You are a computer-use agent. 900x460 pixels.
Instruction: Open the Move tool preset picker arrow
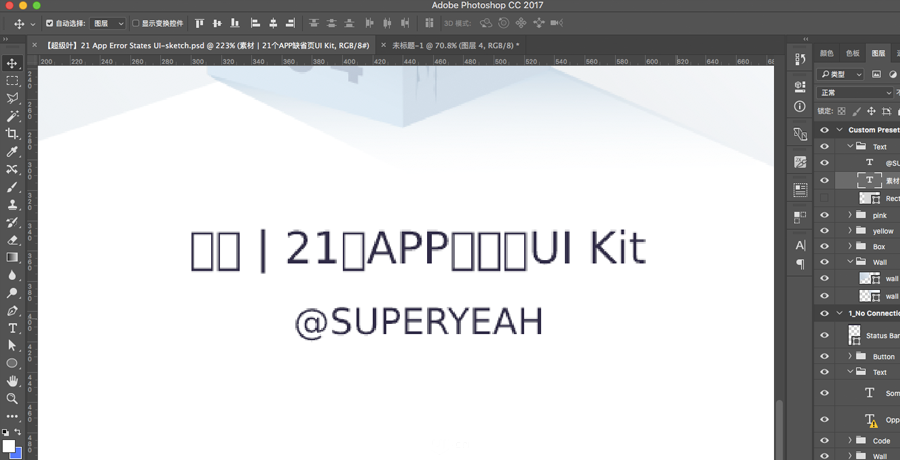point(33,24)
